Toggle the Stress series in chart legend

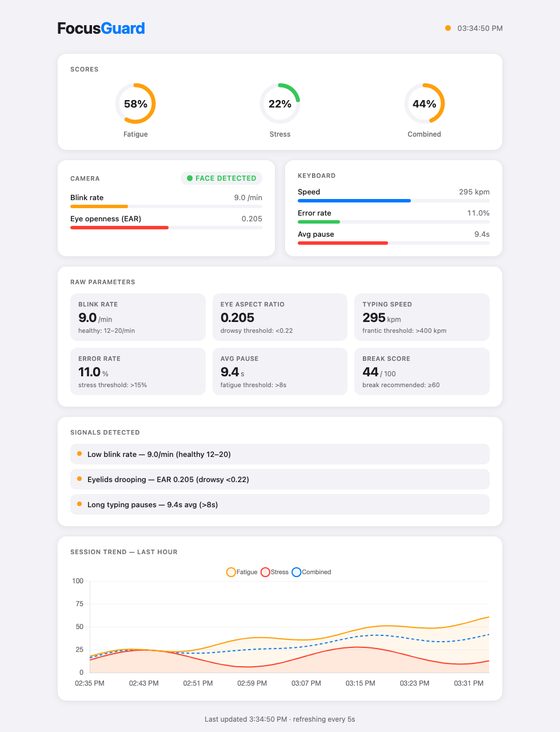(x=274, y=572)
